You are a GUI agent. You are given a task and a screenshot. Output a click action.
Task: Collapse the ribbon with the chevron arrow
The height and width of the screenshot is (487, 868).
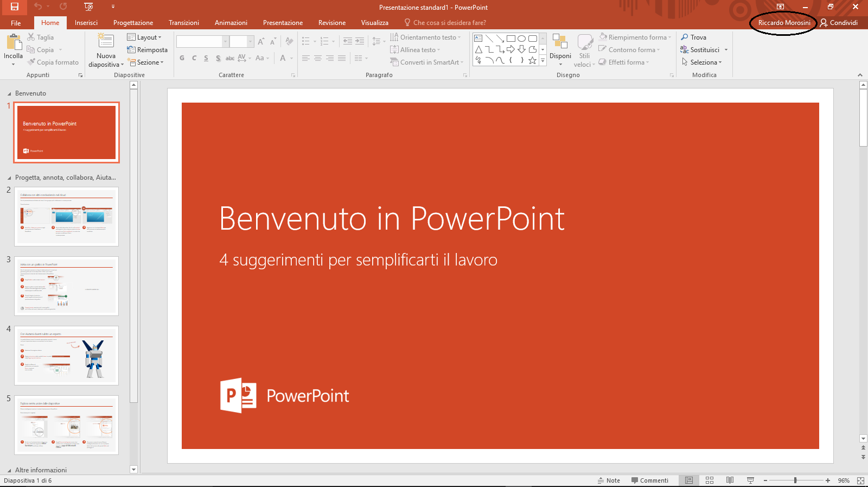(x=860, y=75)
